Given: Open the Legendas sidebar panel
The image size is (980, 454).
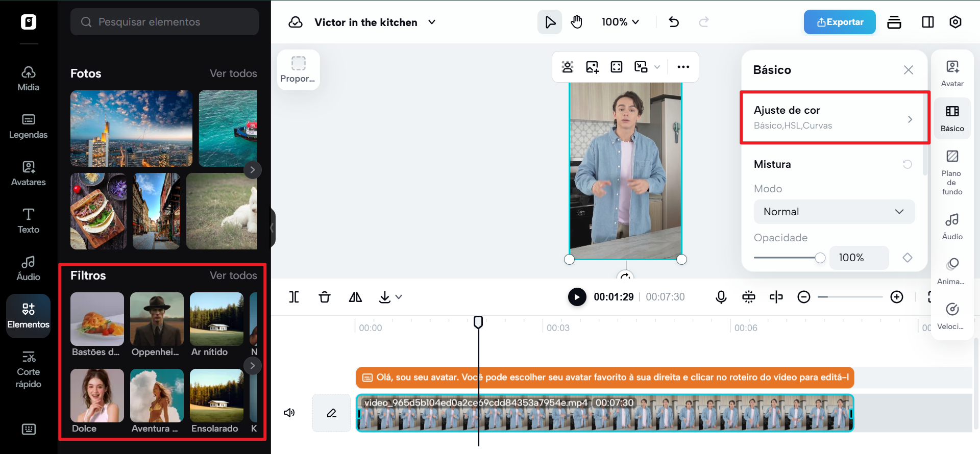Looking at the screenshot, I should tap(29, 126).
